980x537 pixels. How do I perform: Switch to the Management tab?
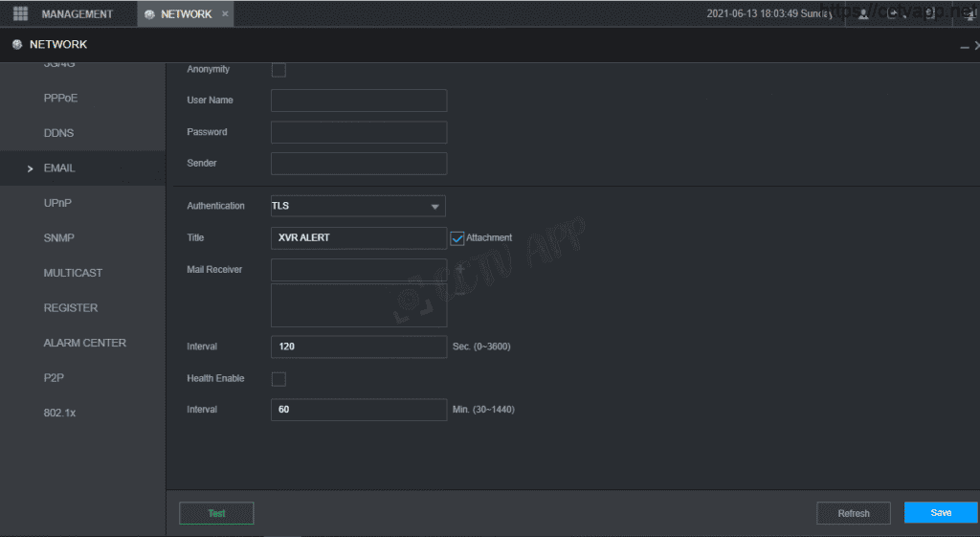[77, 14]
